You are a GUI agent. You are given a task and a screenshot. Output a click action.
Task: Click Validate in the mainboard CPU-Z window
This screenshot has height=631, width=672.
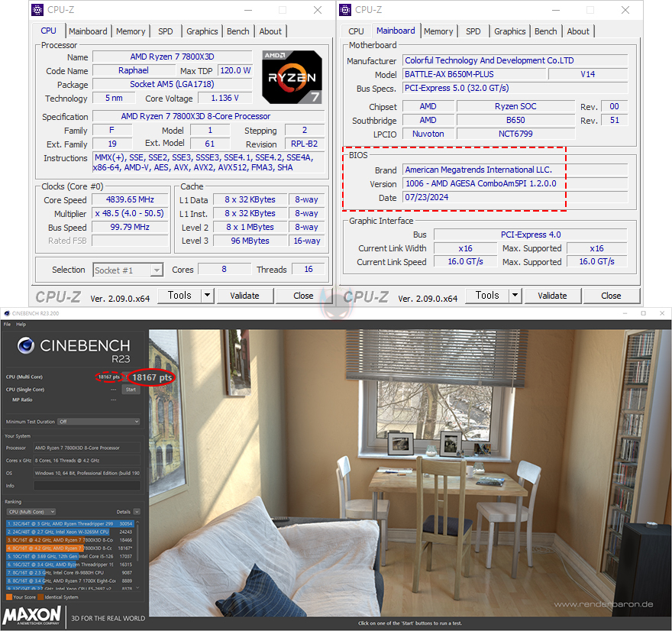pyautogui.click(x=552, y=296)
